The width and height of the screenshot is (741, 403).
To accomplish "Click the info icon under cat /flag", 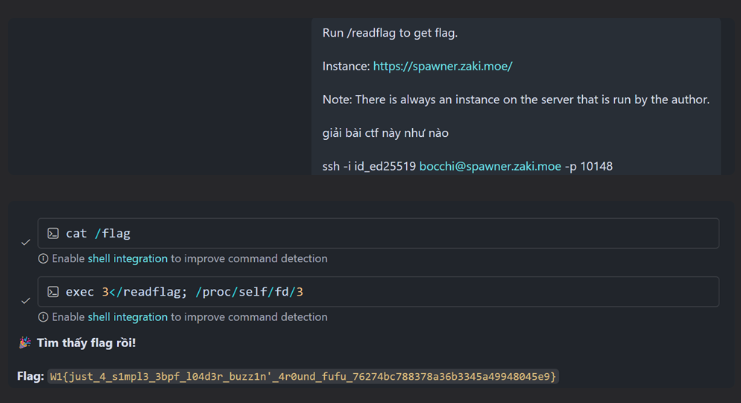I will click(x=43, y=258).
